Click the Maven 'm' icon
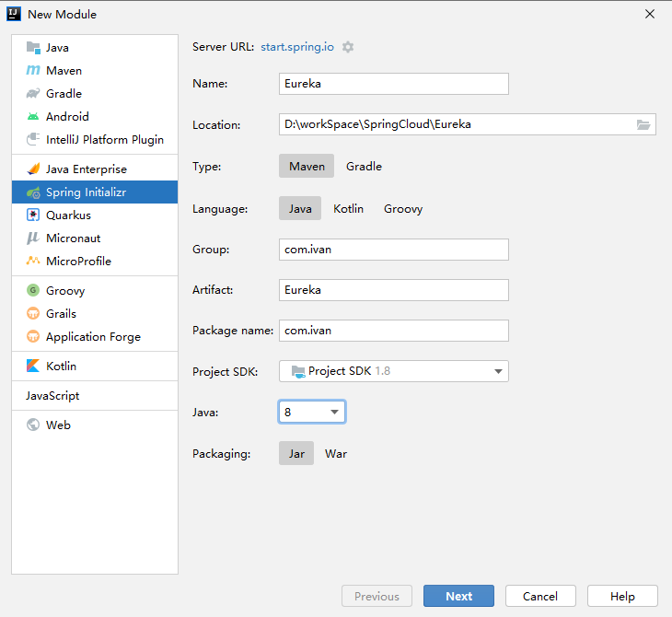The width and height of the screenshot is (672, 617). click(x=33, y=70)
